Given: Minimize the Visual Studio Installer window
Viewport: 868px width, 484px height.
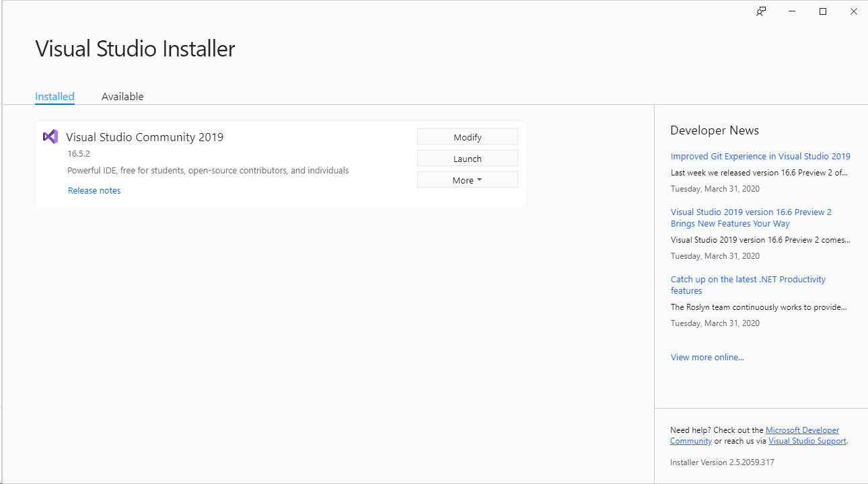Looking at the screenshot, I should pos(792,11).
